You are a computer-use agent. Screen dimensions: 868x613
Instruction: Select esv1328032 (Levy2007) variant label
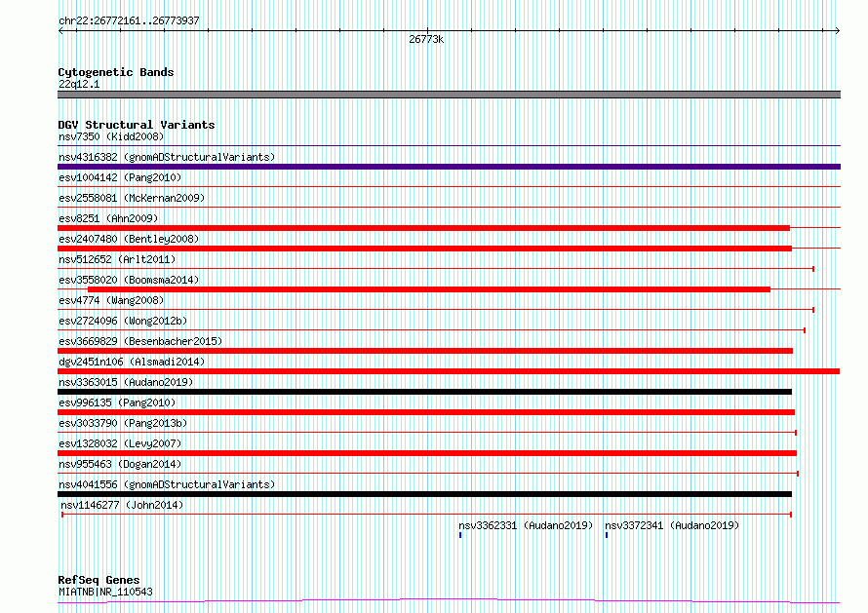click(x=120, y=443)
